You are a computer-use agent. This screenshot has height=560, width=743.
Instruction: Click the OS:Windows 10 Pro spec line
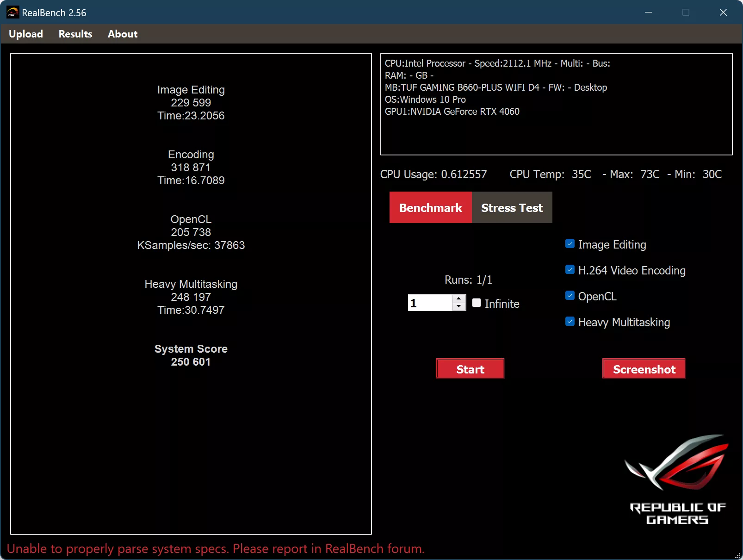click(425, 100)
